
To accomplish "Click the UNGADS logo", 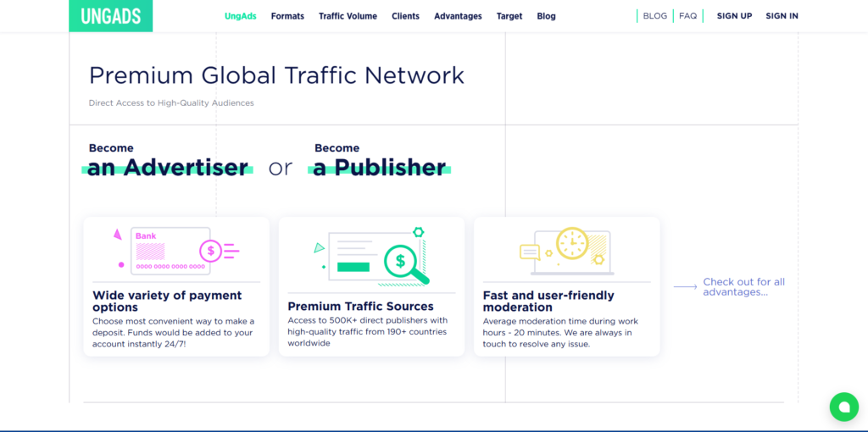I will tap(110, 16).
